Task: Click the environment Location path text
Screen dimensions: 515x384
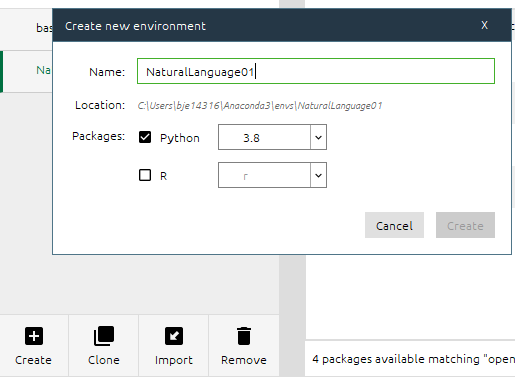Action: pyautogui.click(x=260, y=106)
